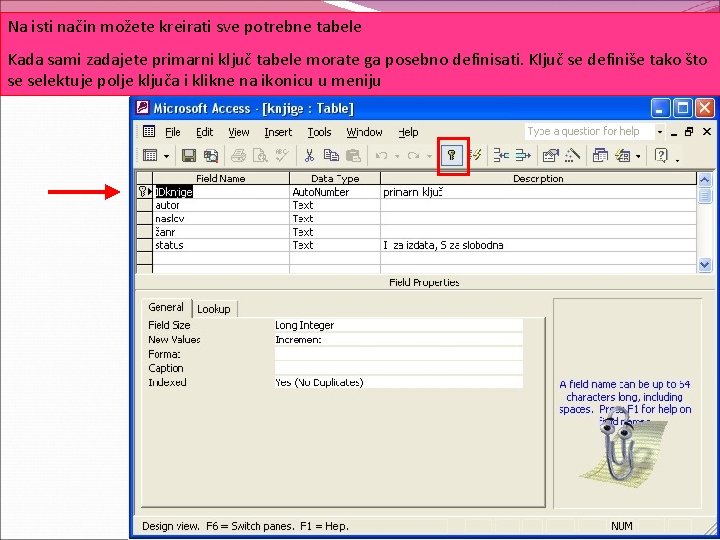Click the Type a question for help box
Screen dimensions: 720x540
click(x=589, y=131)
